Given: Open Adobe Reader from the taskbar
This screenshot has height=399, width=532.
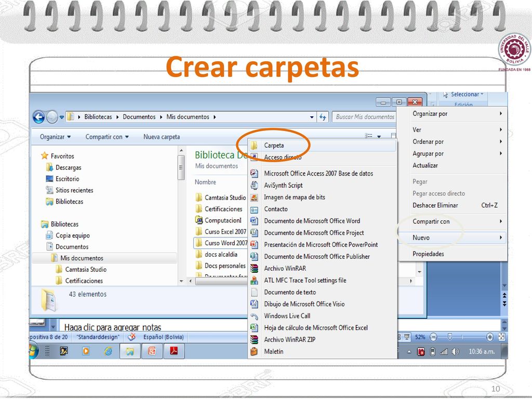Looking at the screenshot, I should tap(174, 351).
